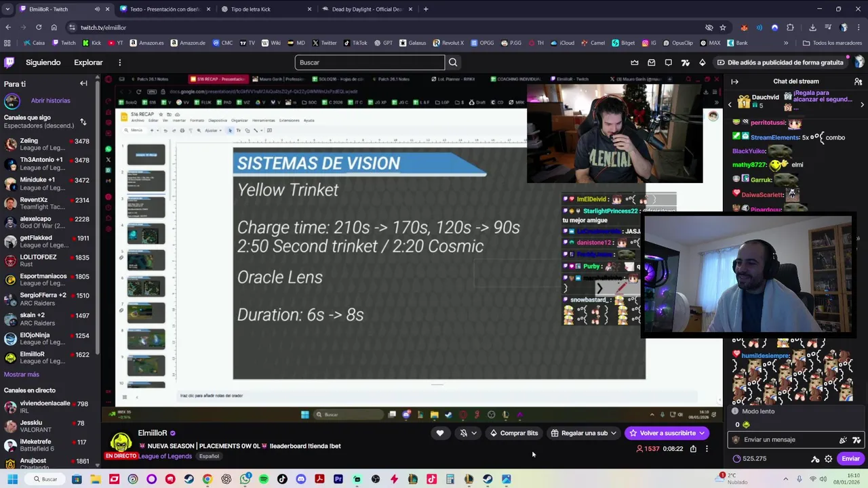Expand Volver a suscribirte options
Screen dimensions: 868x488
[x=703, y=433]
